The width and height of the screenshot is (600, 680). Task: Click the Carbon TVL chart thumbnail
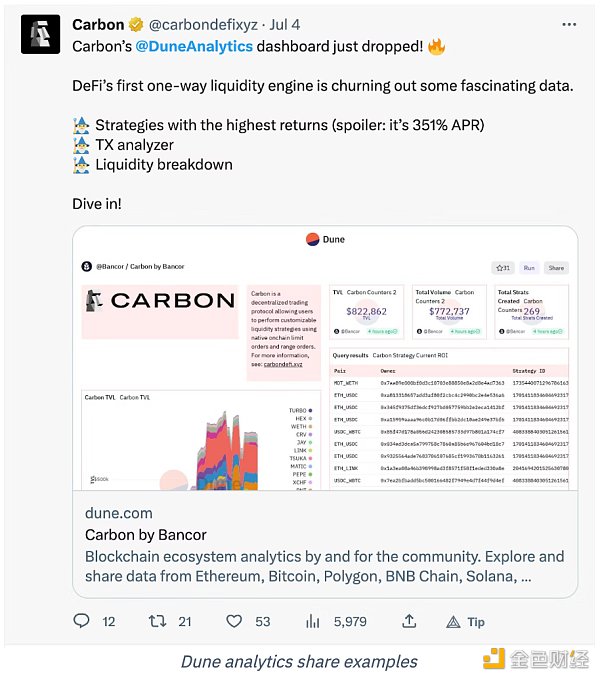tap(201, 440)
